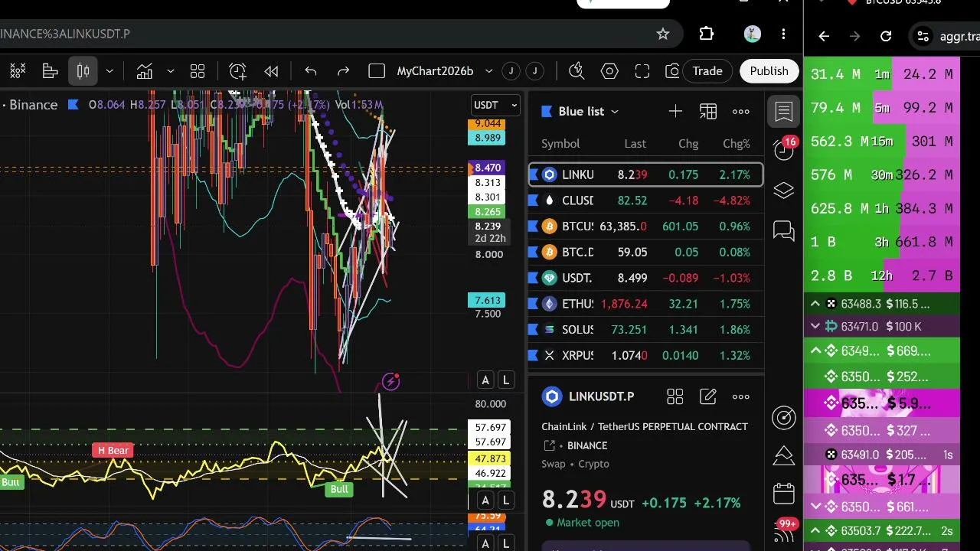Toggle auto scale A button on main price scale

click(485, 380)
